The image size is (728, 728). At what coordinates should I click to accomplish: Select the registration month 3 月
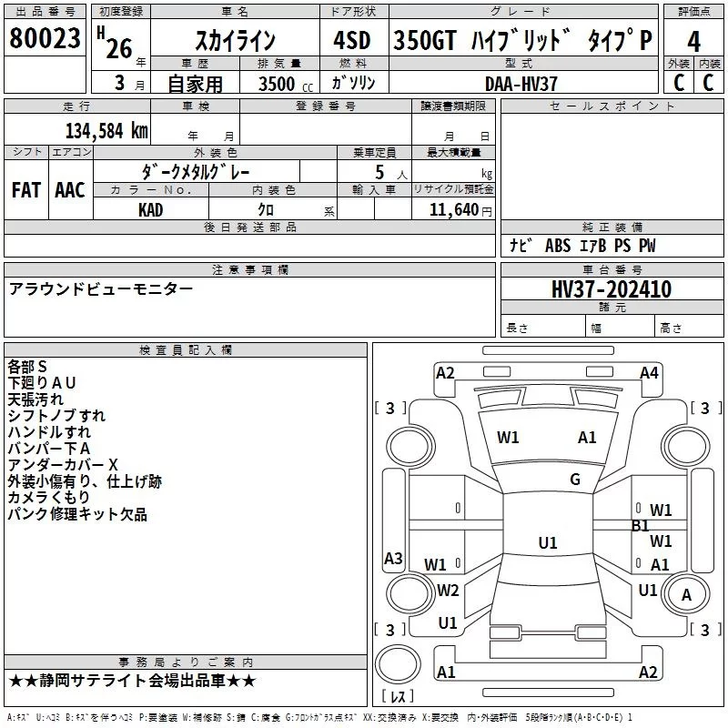coord(129,83)
